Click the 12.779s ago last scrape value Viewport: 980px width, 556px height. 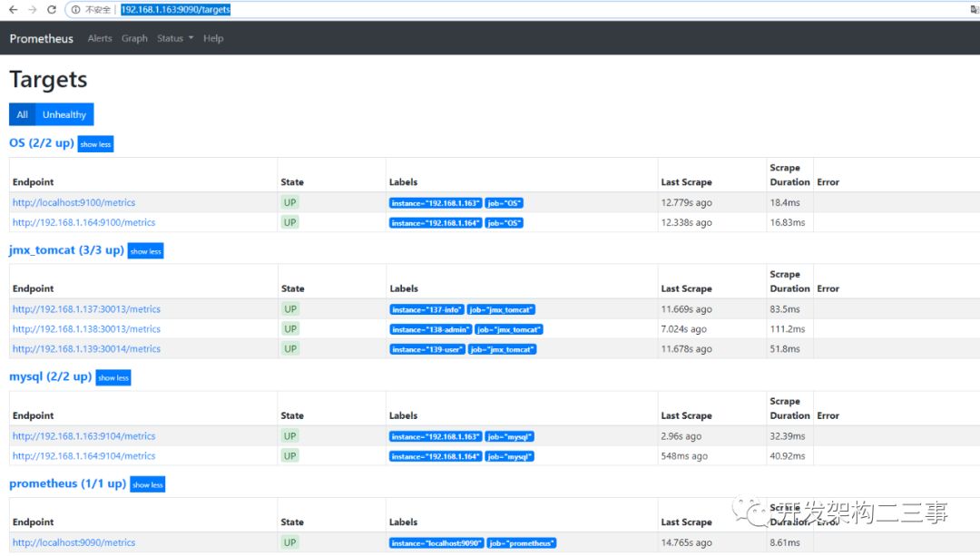pos(686,202)
